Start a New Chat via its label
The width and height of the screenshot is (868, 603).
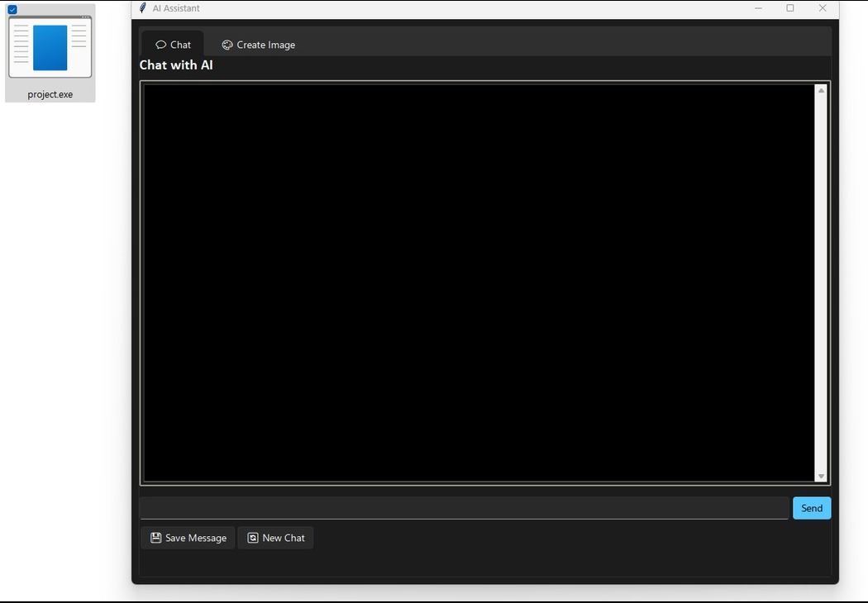tap(284, 538)
